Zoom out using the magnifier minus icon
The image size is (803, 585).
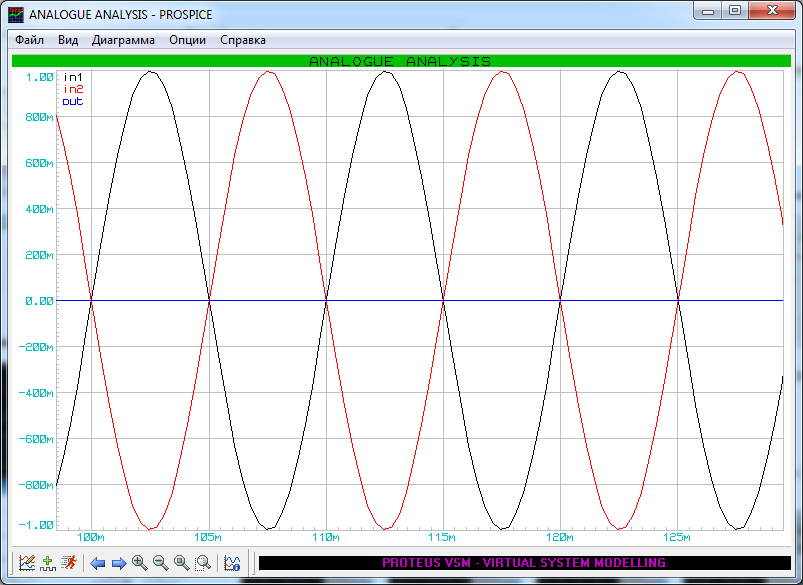tap(160, 563)
